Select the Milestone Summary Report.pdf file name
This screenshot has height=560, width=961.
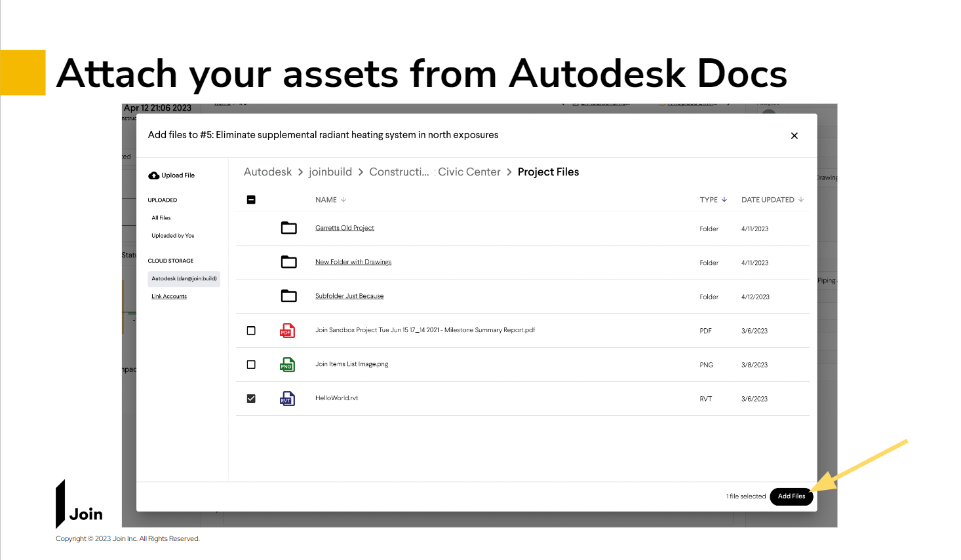coord(425,330)
